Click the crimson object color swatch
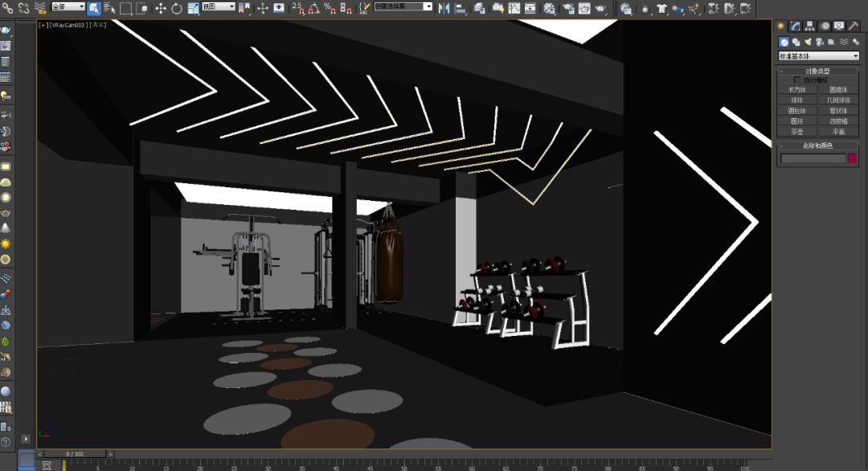Viewport: 868px width, 471px height. pyautogui.click(x=853, y=158)
